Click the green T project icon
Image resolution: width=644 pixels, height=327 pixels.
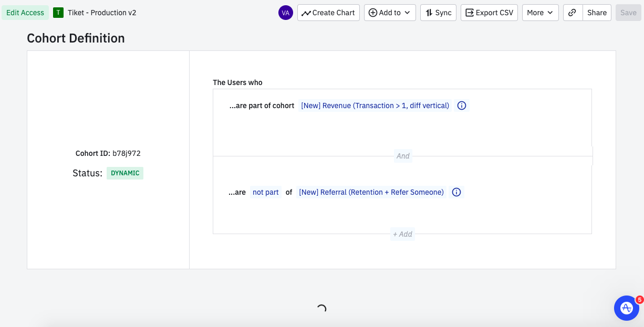click(58, 13)
